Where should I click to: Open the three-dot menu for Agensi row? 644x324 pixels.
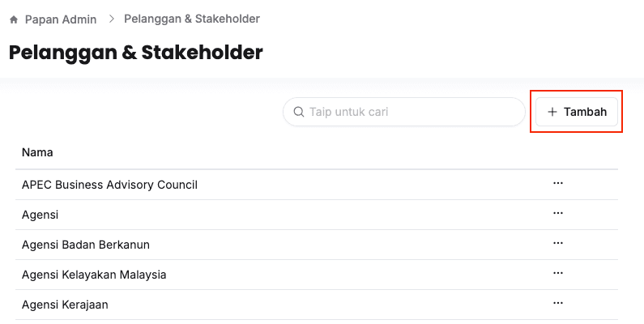click(x=557, y=213)
